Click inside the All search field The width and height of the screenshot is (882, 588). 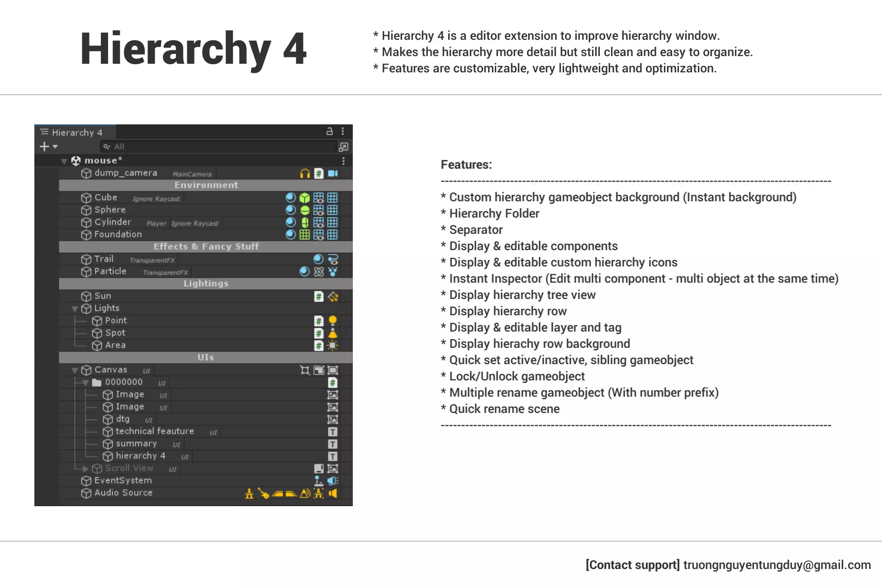pyautogui.click(x=218, y=147)
